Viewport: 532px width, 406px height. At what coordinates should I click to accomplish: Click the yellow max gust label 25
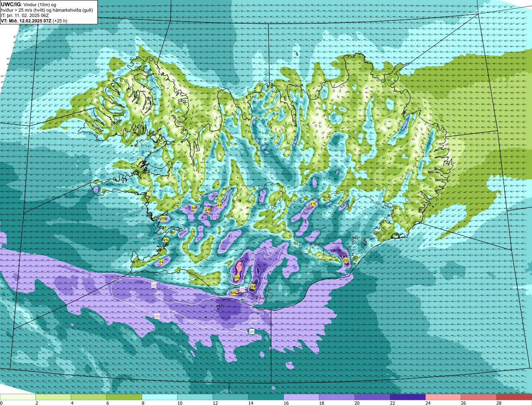pyautogui.click(x=166, y=240)
